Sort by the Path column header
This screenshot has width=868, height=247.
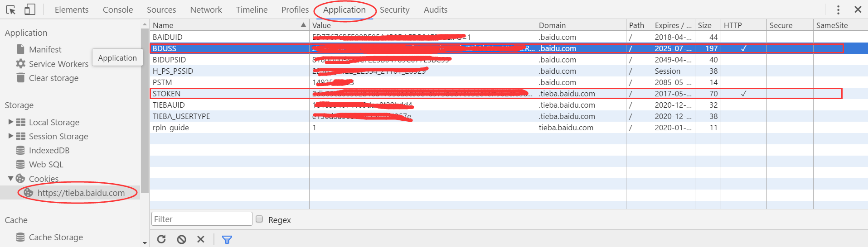pyautogui.click(x=639, y=25)
